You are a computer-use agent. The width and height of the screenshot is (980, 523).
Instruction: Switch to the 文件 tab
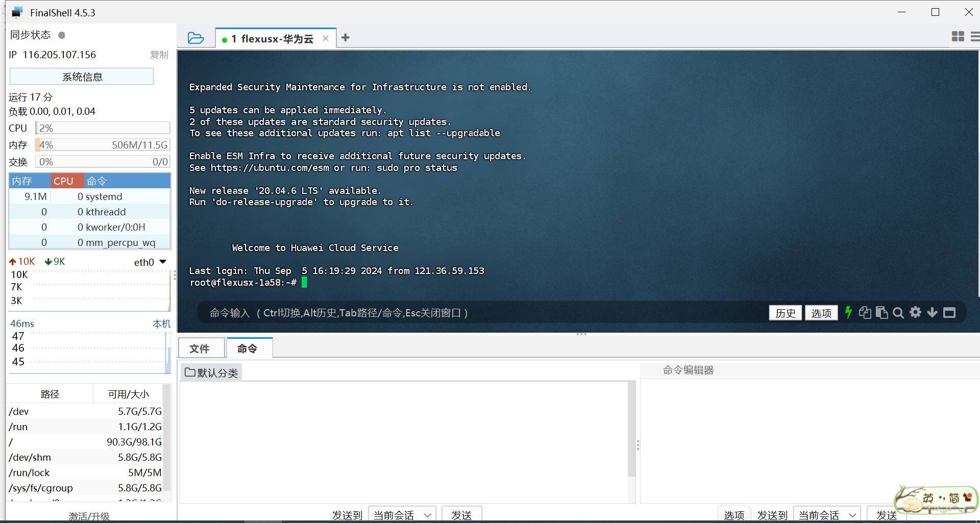click(200, 348)
